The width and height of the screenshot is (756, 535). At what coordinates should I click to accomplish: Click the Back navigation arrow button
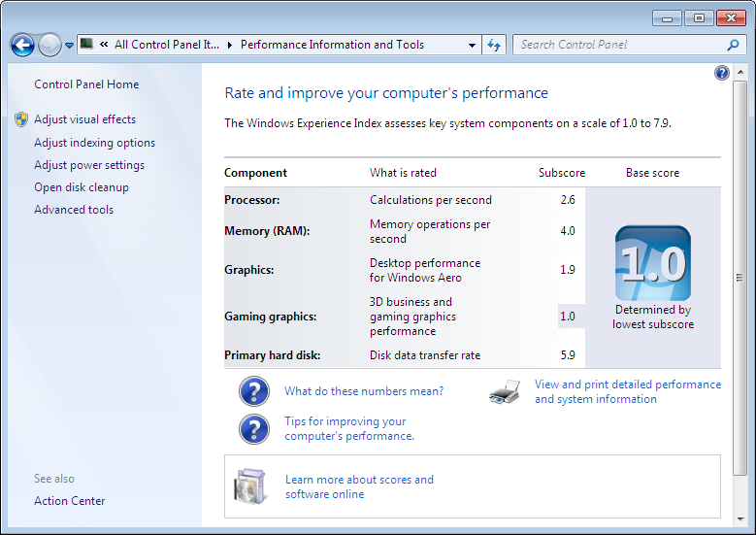[22, 46]
